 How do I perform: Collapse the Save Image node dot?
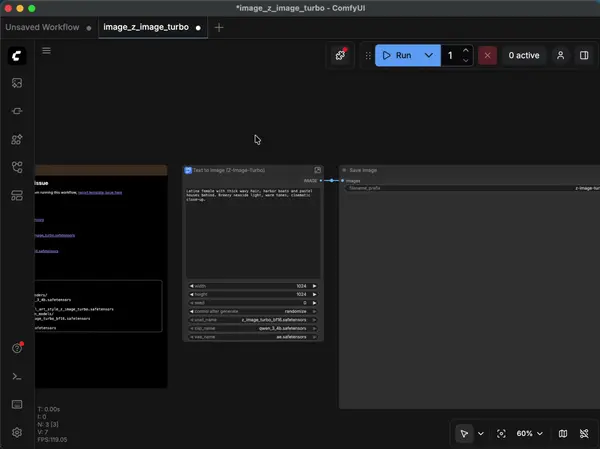click(344, 170)
